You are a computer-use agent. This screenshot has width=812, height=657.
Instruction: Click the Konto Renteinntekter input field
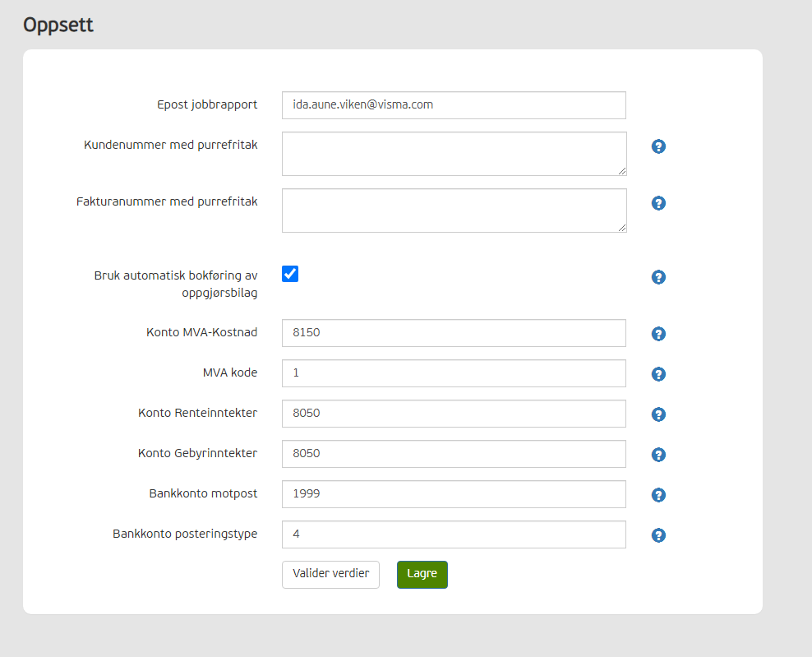454,414
